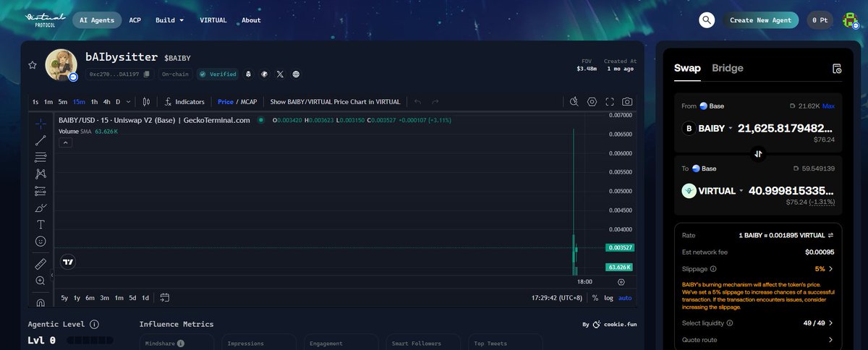Image resolution: width=868 pixels, height=350 pixels.
Task: Switch to the Bridge tab
Action: 728,68
